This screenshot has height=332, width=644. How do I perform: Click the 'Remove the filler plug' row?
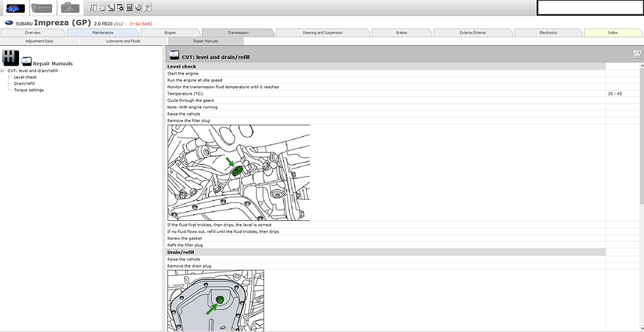(386, 121)
